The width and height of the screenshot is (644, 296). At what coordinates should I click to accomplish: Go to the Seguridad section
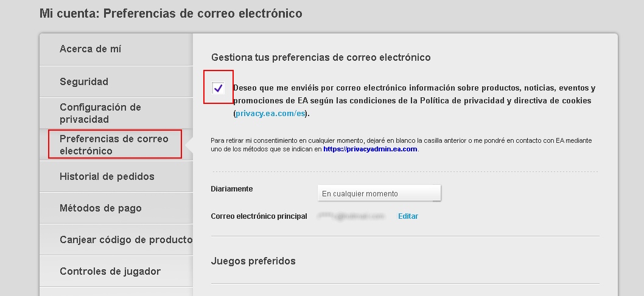coord(84,81)
